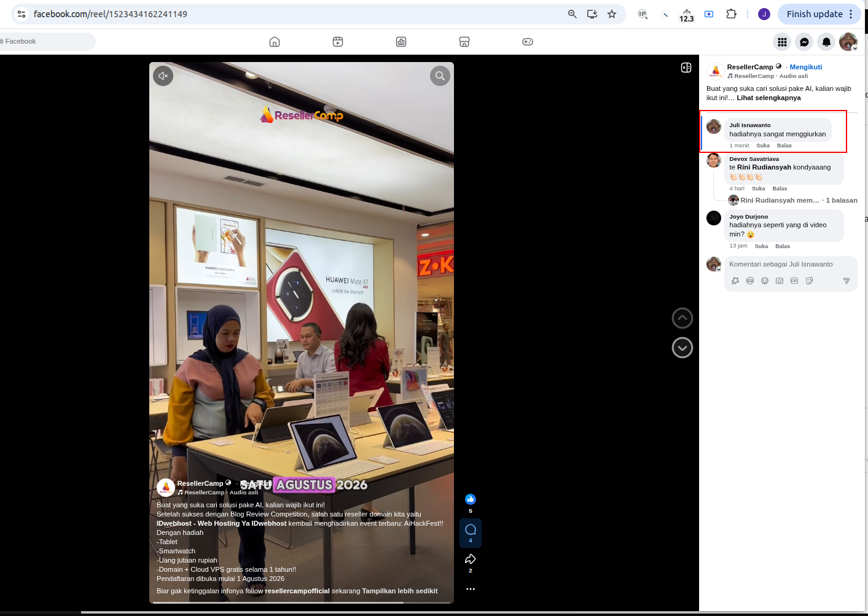Like the reel with thumbs up
The image size is (868, 616).
(x=471, y=499)
